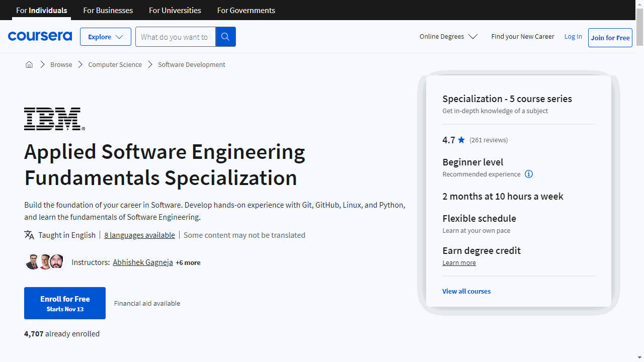The image size is (644, 362).
Task: Switch to For Businesses tab
Action: [x=108, y=10]
